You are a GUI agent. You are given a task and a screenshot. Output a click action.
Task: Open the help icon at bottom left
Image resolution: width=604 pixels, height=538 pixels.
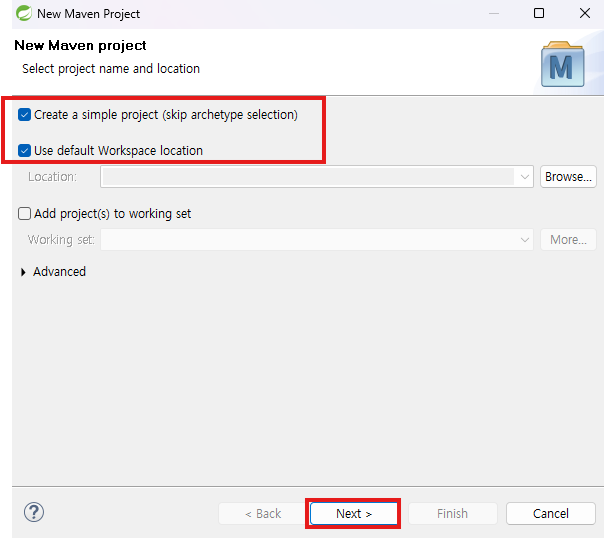(34, 513)
